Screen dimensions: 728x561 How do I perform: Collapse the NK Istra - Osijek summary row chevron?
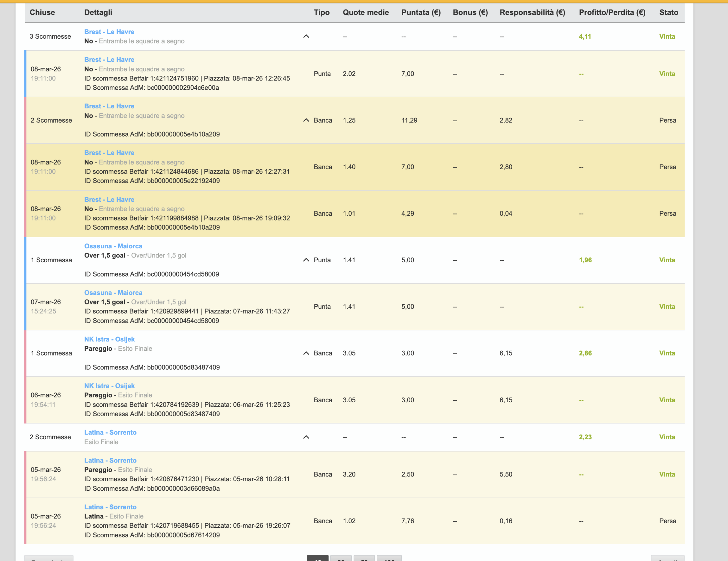tap(306, 353)
